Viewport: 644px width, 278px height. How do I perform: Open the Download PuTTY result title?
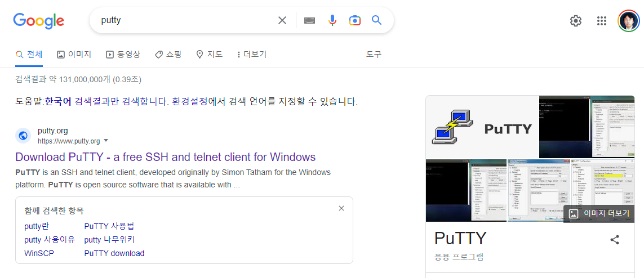tap(165, 157)
